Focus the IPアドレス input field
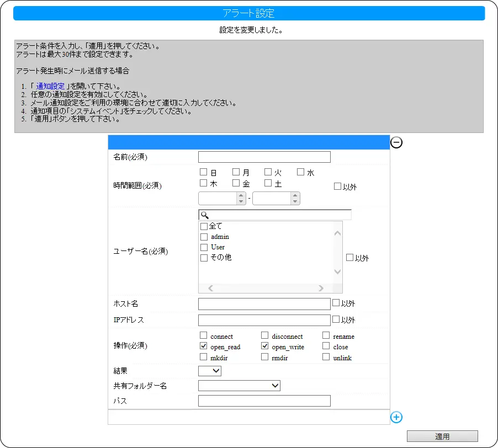Image resolution: width=498 pixels, height=448 pixels. [264, 320]
